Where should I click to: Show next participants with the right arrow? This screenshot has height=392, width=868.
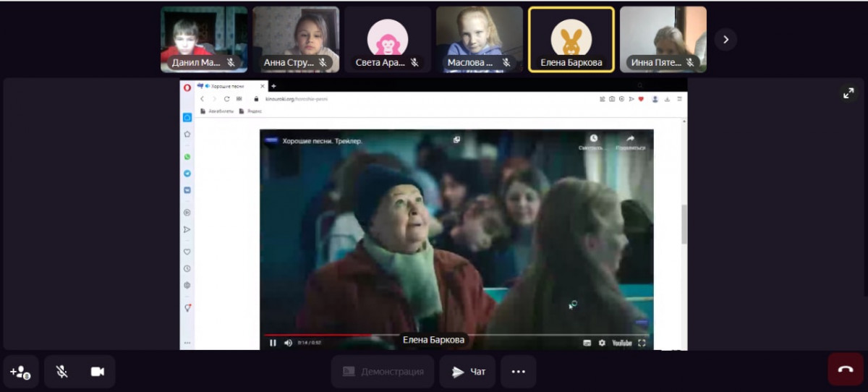pyautogui.click(x=726, y=40)
